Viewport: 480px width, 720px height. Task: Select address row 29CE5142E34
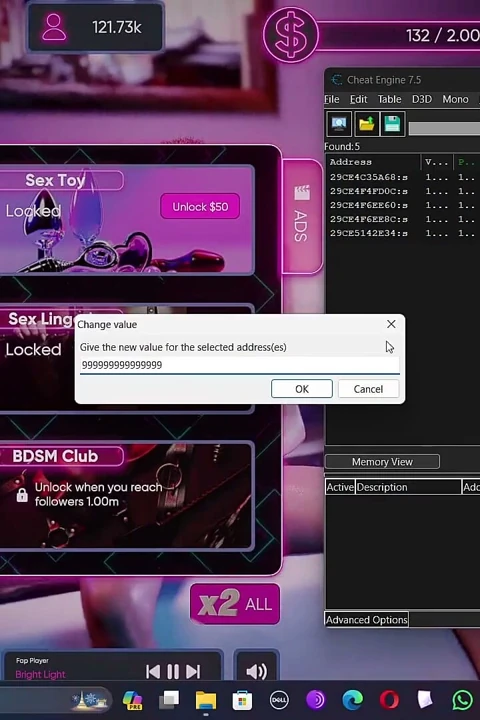(x=403, y=233)
